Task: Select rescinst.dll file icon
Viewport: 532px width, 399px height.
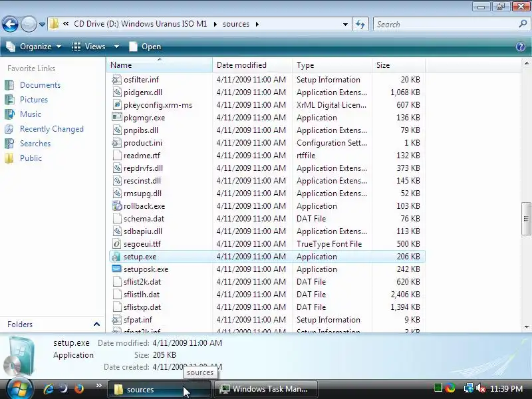Action: (117, 181)
